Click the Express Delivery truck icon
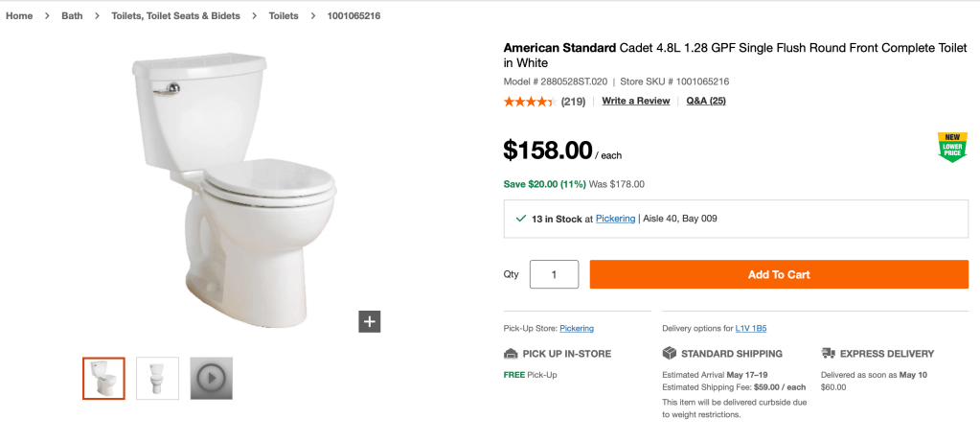 828,354
